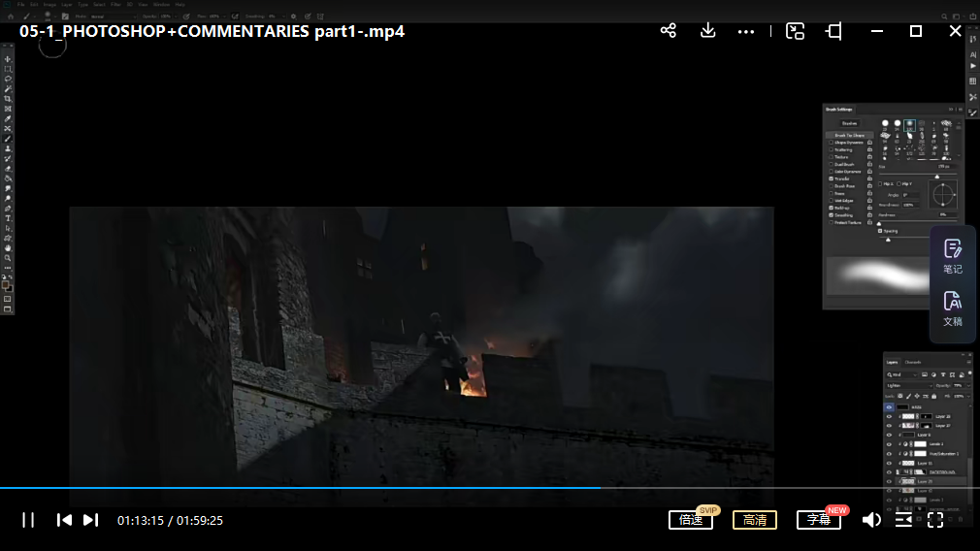The width and height of the screenshot is (980, 551).
Task: Skip to the previous video
Action: click(x=64, y=520)
